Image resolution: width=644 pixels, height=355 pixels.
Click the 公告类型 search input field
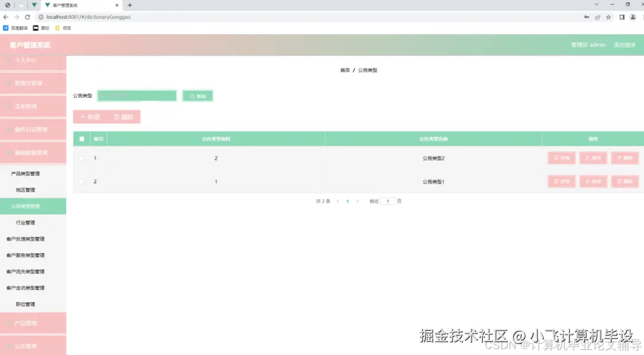pos(137,96)
